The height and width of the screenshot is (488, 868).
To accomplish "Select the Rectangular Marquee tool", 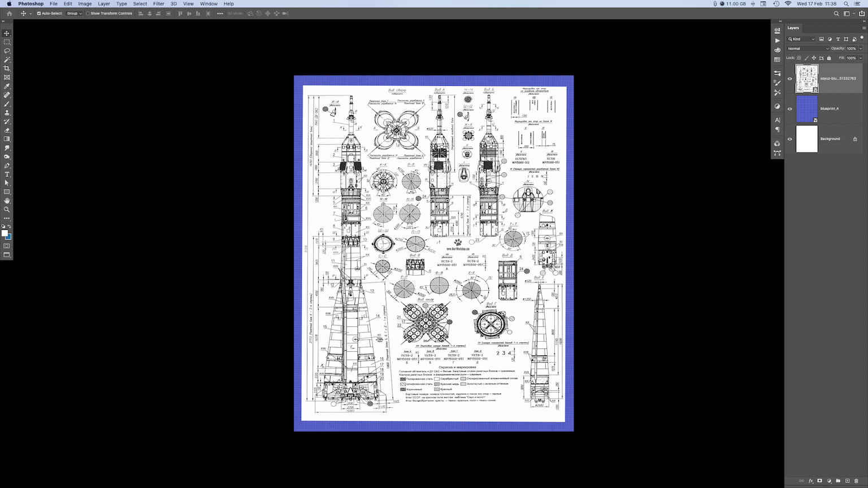I will click(x=7, y=42).
